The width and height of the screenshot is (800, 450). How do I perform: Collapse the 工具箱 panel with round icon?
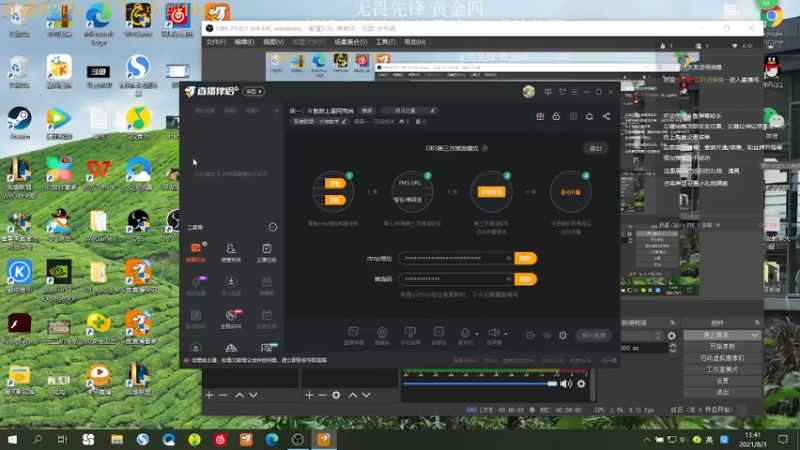[x=273, y=227]
